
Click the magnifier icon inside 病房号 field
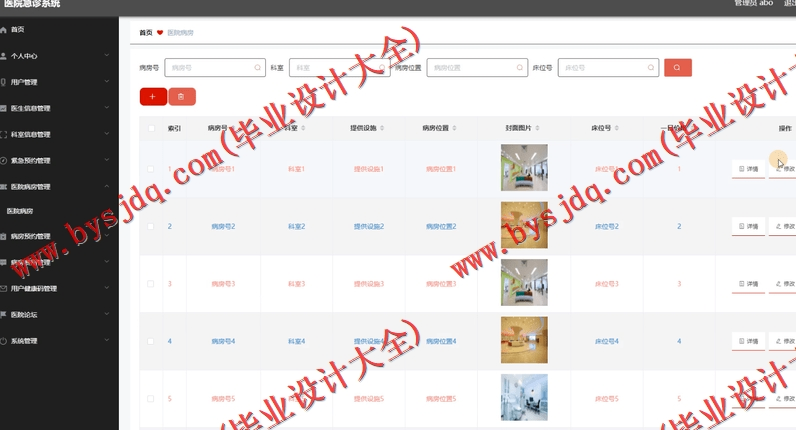pos(257,68)
